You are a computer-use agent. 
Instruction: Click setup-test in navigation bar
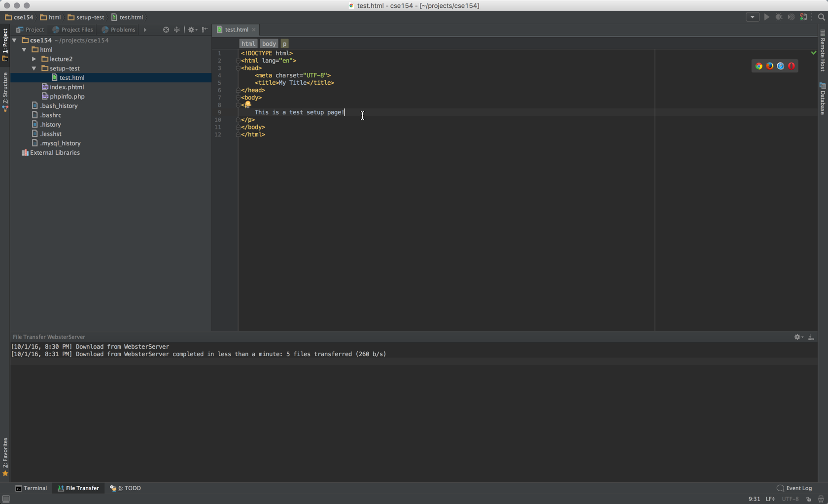tap(86, 17)
